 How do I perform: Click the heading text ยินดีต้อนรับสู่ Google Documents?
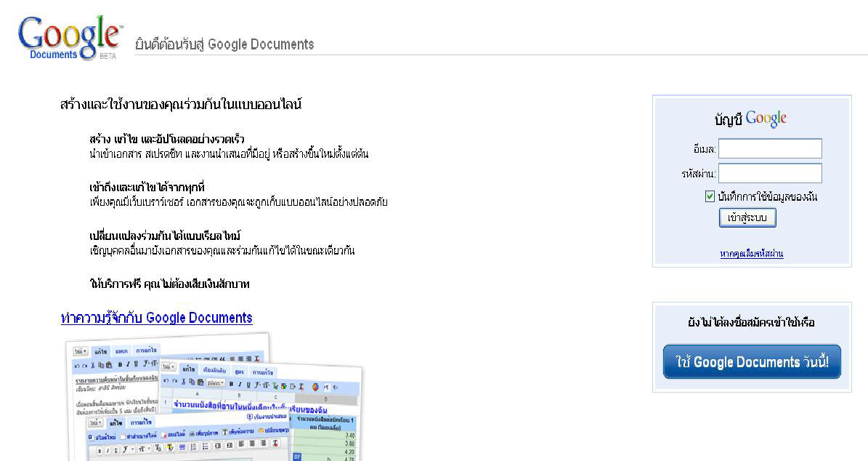point(224,44)
